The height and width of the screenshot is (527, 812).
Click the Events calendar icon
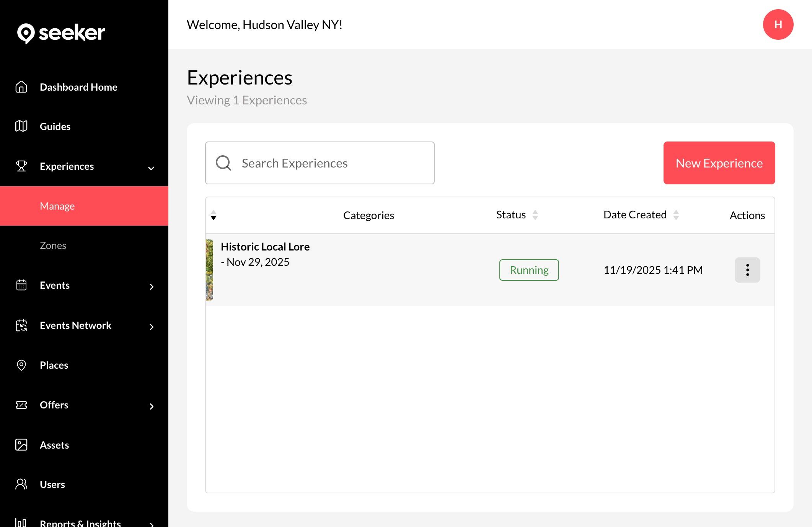(21, 285)
